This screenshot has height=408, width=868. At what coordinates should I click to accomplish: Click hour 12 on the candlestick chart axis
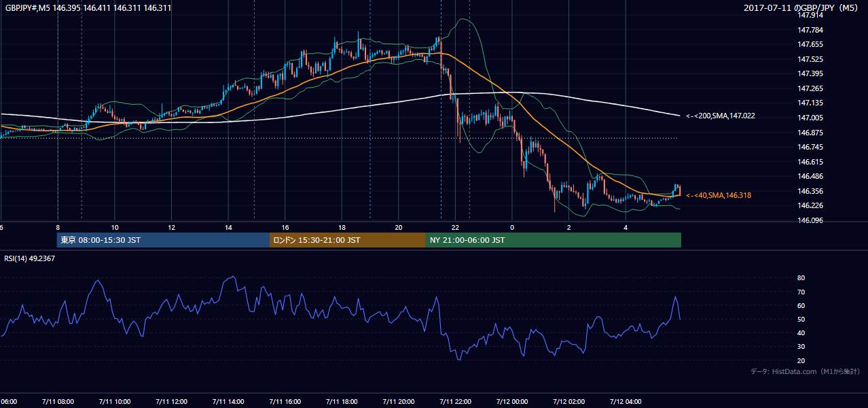[171, 227]
